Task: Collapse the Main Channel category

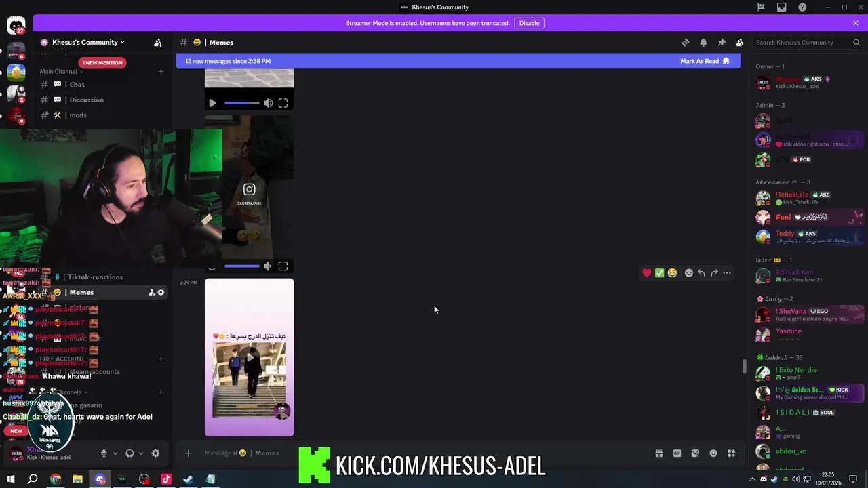Action: tap(61, 71)
